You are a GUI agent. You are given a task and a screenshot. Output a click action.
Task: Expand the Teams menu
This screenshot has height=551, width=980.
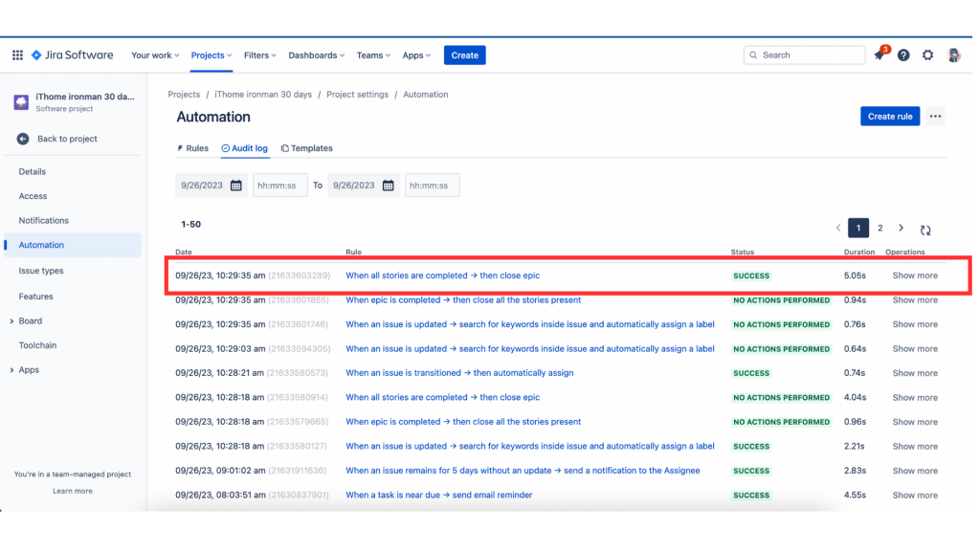[x=373, y=55]
